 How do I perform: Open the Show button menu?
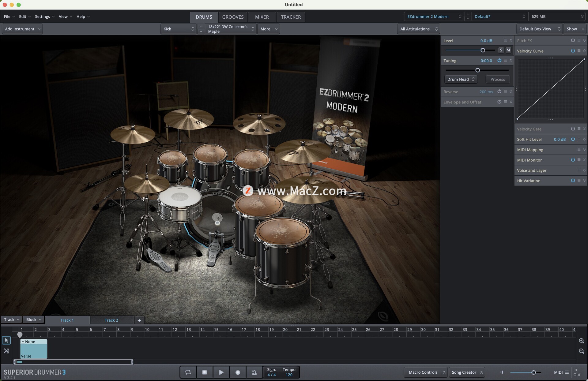coord(575,29)
